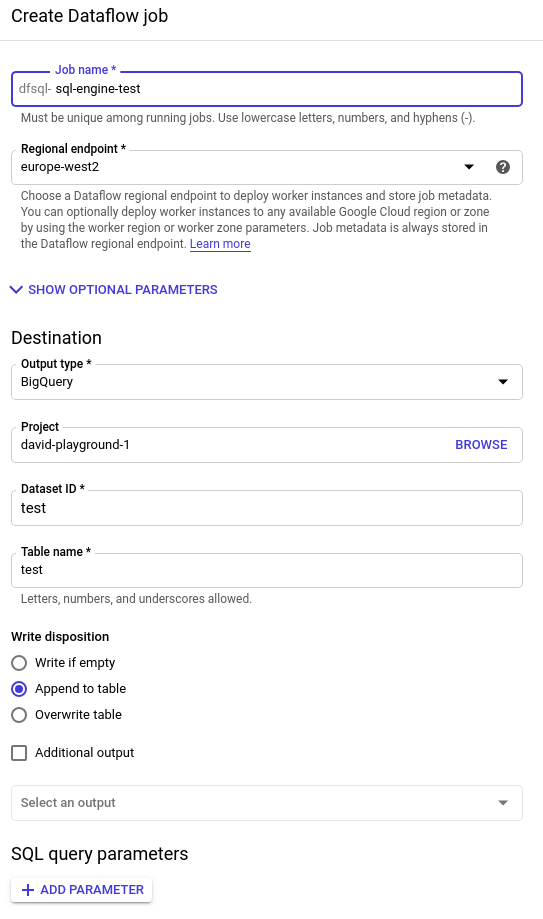Image resolution: width=543 pixels, height=919 pixels.
Task: Click the plus icon on Add Parameter
Action: click(28, 890)
